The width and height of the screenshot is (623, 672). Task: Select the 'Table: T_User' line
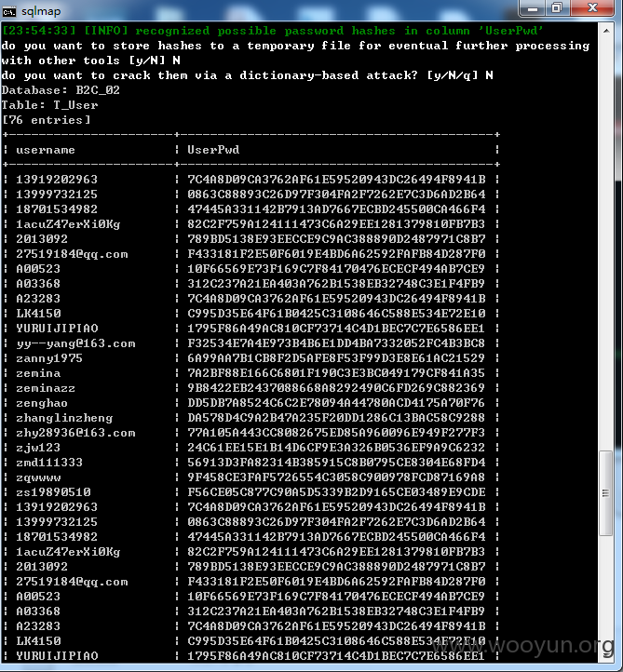click(49, 105)
